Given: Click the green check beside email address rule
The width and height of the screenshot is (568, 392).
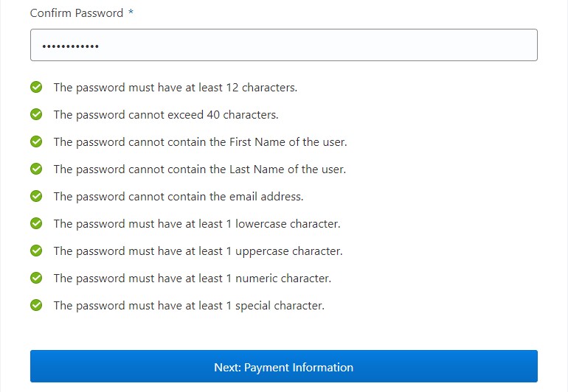Looking at the screenshot, I should [36, 197].
